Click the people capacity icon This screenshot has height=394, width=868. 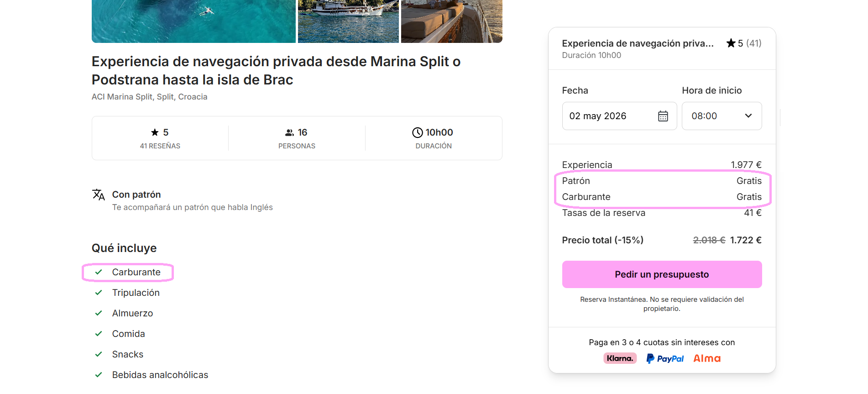point(289,132)
